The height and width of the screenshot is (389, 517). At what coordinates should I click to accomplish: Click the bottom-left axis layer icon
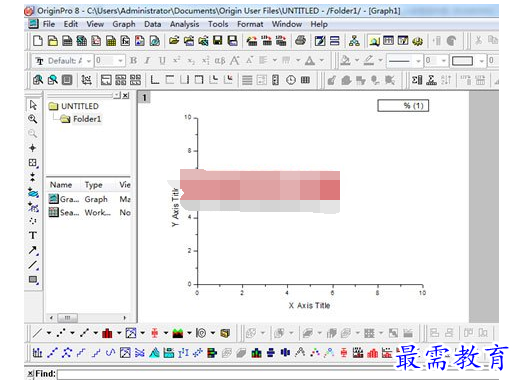click(x=155, y=80)
